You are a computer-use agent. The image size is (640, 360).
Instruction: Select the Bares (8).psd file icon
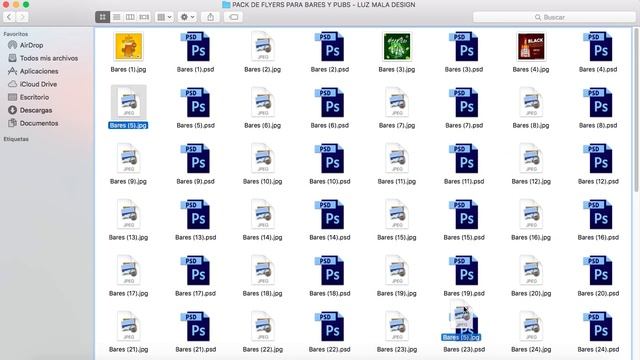598,102
